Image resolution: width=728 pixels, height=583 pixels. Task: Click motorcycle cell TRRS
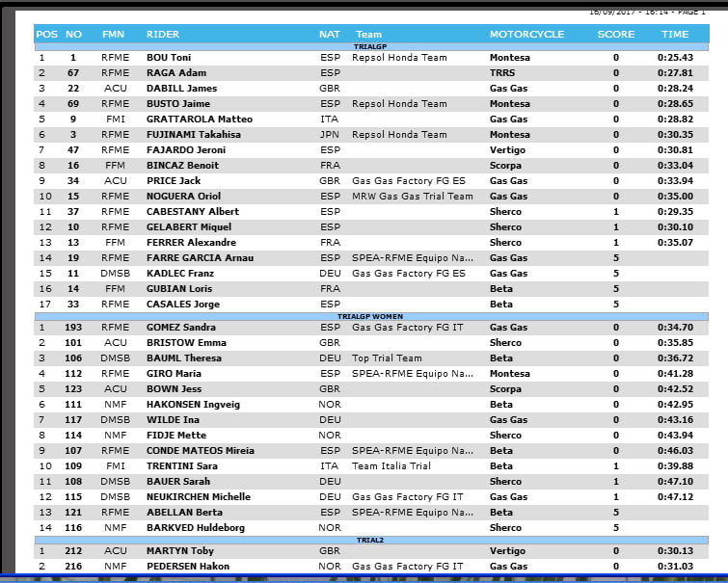tap(502, 73)
